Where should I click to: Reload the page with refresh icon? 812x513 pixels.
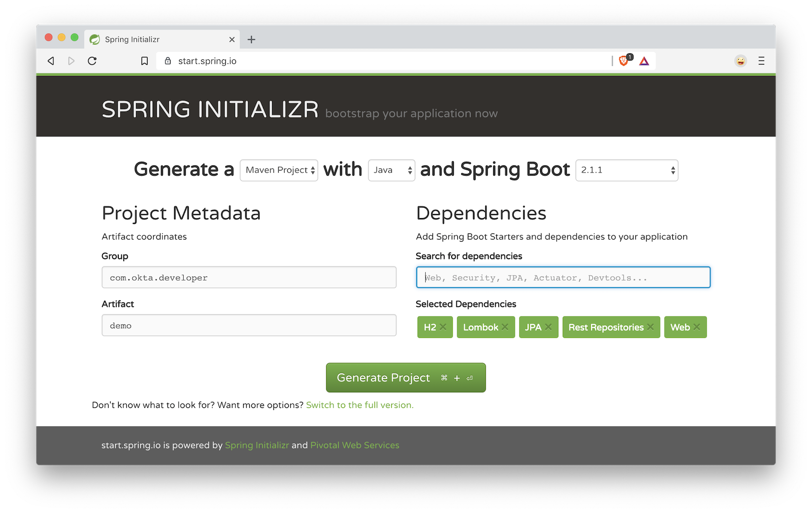(x=92, y=61)
